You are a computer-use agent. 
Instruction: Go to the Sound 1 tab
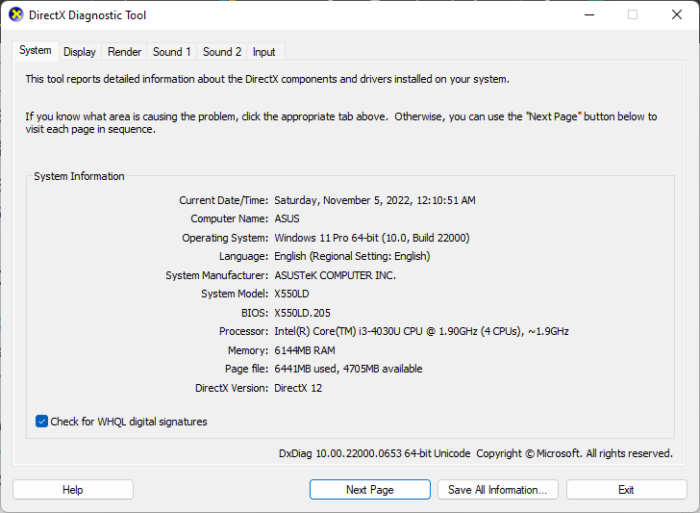171,52
